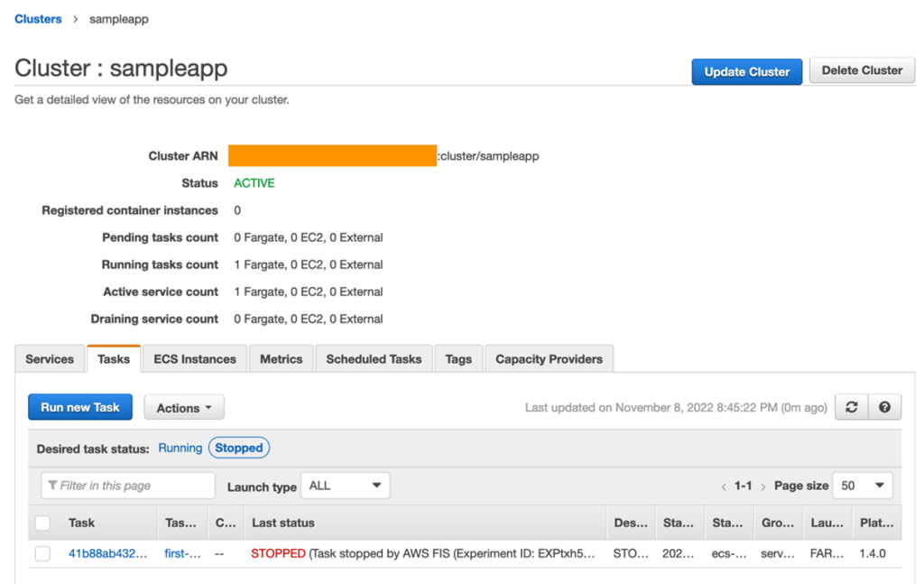Open the Capacity Providers tab
Screen dimensions: 924x584
tap(549, 358)
